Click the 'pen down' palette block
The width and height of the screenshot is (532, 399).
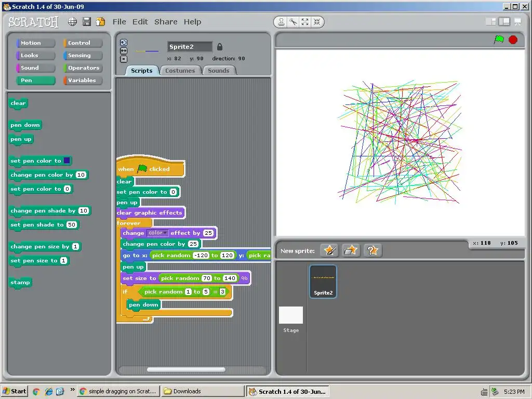[25, 125]
